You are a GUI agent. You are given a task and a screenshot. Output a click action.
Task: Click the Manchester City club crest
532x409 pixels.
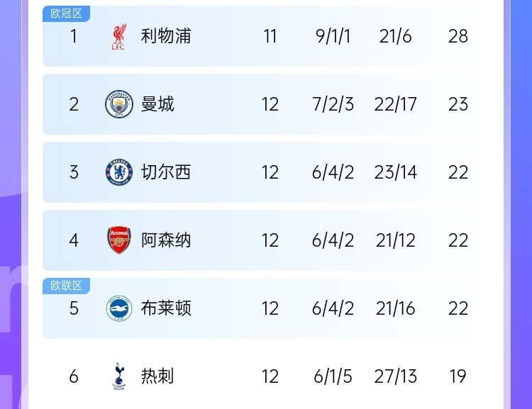coord(118,104)
